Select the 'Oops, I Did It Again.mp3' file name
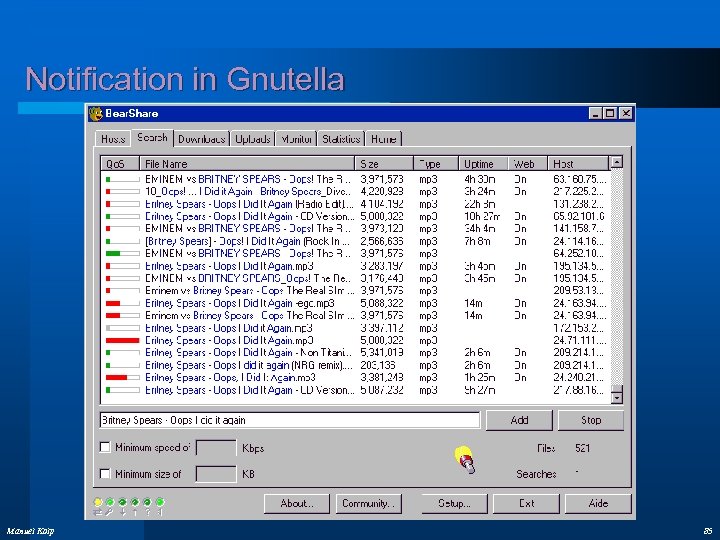 coord(230,377)
